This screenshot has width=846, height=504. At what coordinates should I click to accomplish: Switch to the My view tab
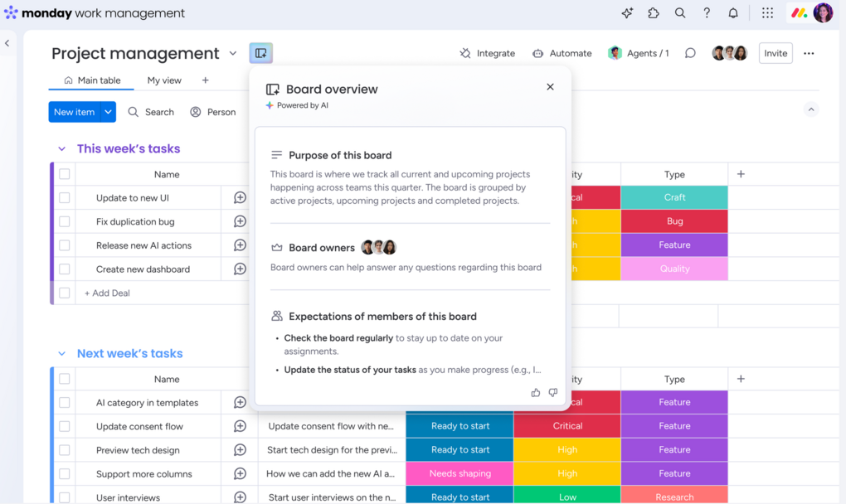pos(164,80)
